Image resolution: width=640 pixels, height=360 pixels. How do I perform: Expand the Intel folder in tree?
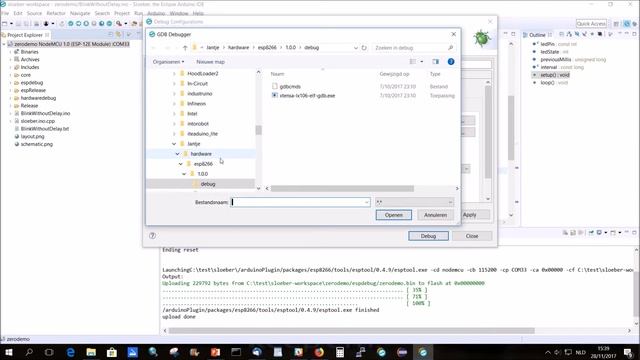pos(174,113)
